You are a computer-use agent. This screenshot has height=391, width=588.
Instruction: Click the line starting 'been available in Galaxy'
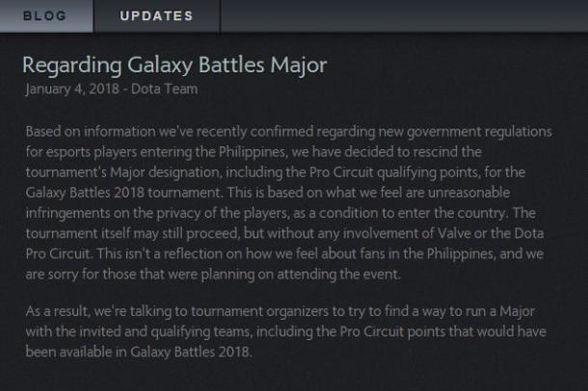click(139, 352)
